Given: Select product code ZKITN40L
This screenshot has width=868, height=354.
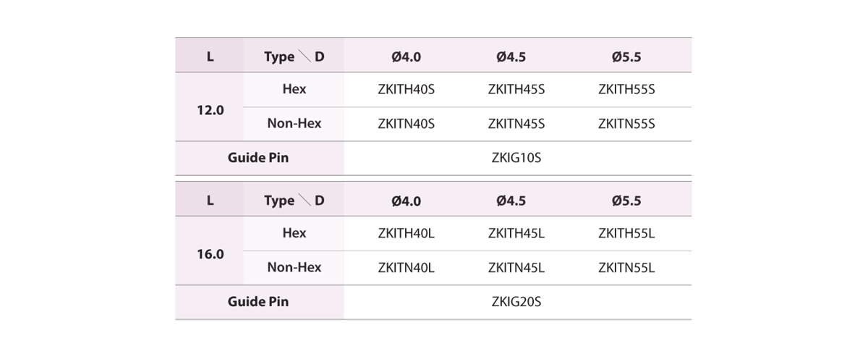Looking at the screenshot, I should click(406, 267).
